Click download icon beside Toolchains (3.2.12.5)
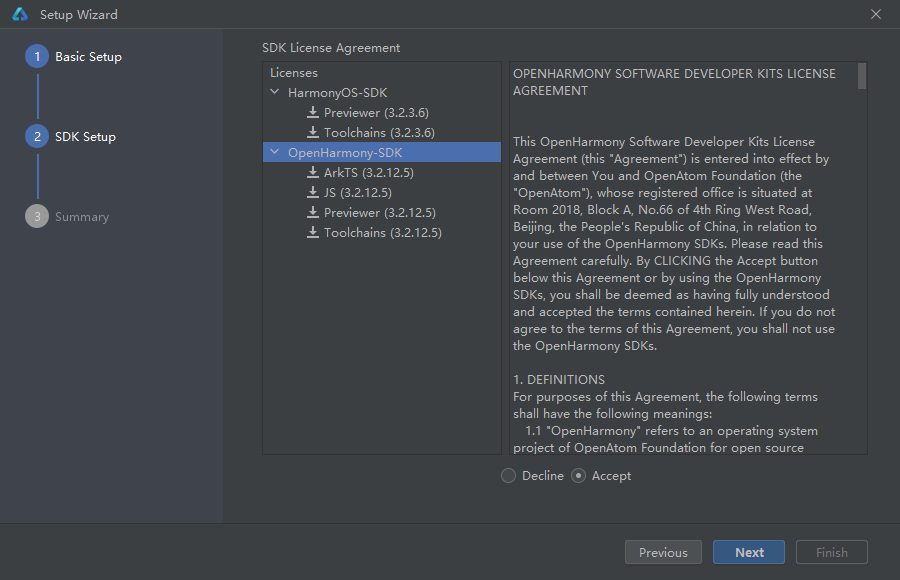The height and width of the screenshot is (580, 900). point(313,233)
